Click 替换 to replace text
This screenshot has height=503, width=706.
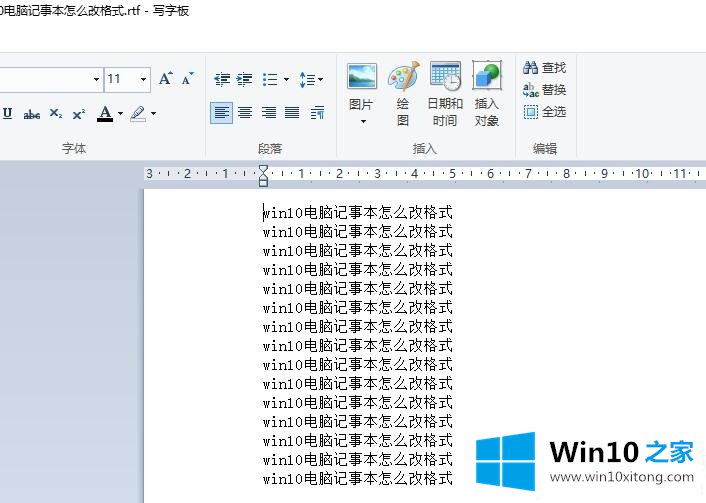coord(544,90)
